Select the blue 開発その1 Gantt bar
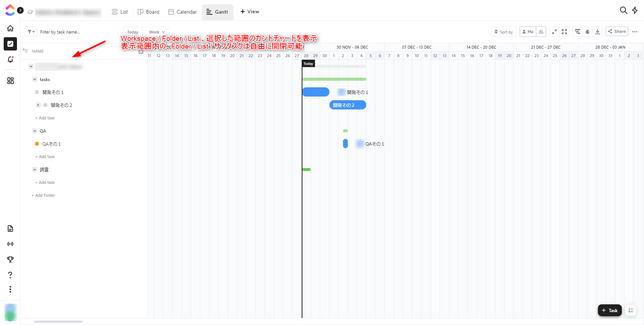 pyautogui.click(x=316, y=92)
